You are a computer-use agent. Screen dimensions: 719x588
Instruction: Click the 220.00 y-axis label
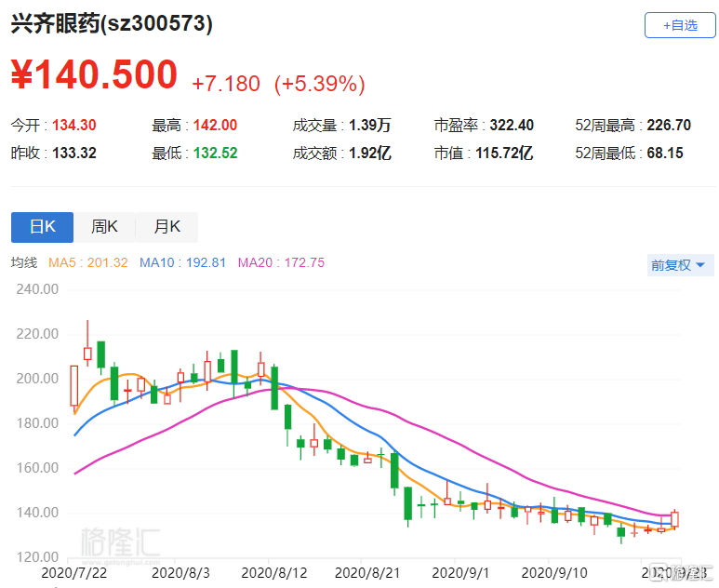tap(37, 333)
